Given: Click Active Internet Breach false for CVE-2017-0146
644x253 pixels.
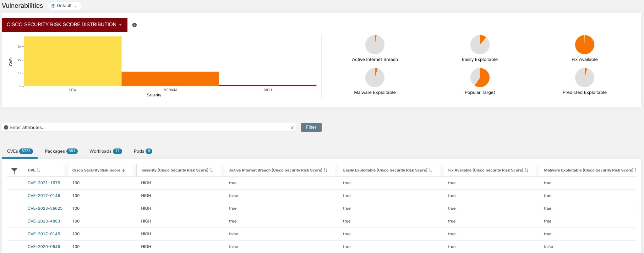Looking at the screenshot, I should pyautogui.click(x=234, y=196).
